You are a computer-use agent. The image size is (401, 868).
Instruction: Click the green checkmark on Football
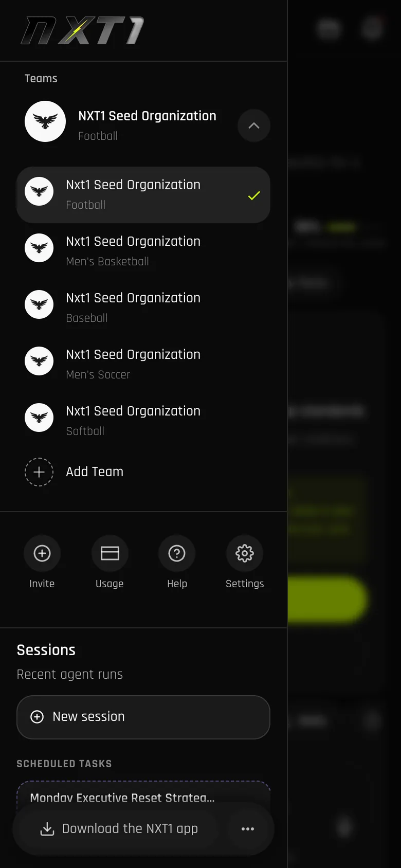(x=254, y=195)
